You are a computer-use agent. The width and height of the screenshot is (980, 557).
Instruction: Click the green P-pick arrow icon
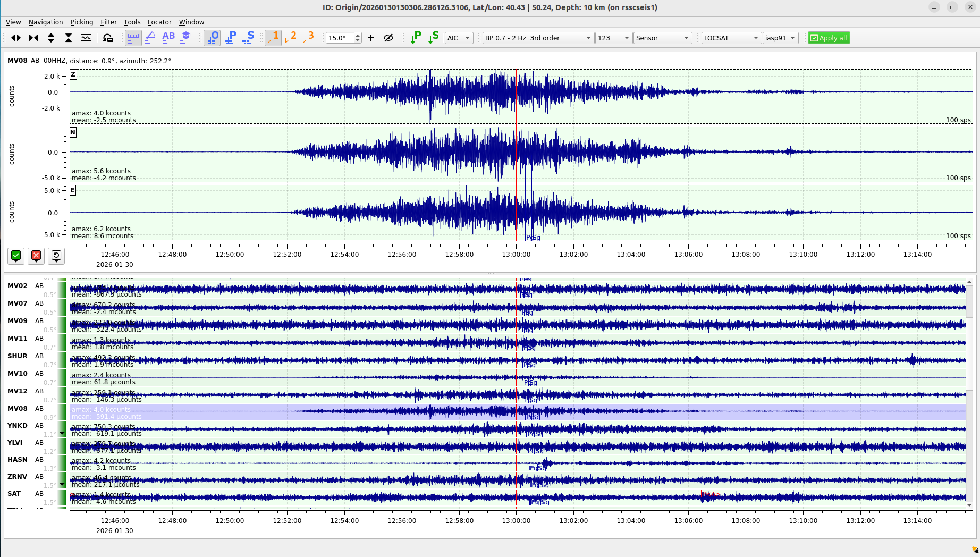pyautogui.click(x=416, y=38)
